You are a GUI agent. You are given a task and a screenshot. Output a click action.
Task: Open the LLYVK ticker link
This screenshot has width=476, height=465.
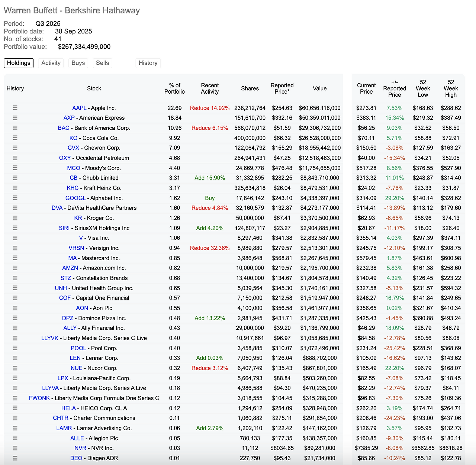(50, 338)
